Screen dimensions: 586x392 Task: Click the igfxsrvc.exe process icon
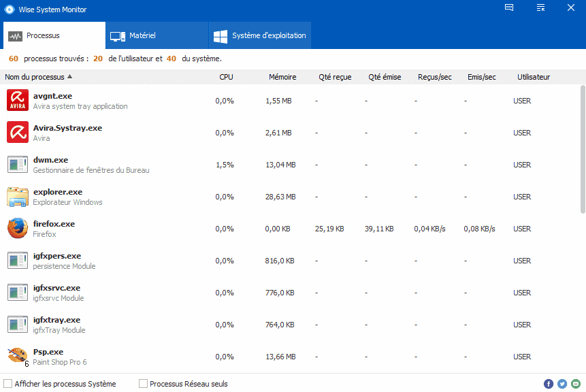point(18,293)
